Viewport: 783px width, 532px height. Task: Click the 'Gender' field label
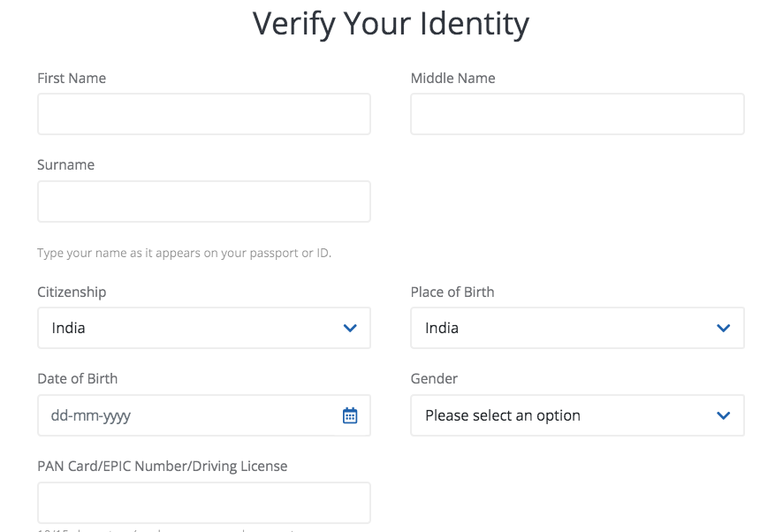pos(434,378)
